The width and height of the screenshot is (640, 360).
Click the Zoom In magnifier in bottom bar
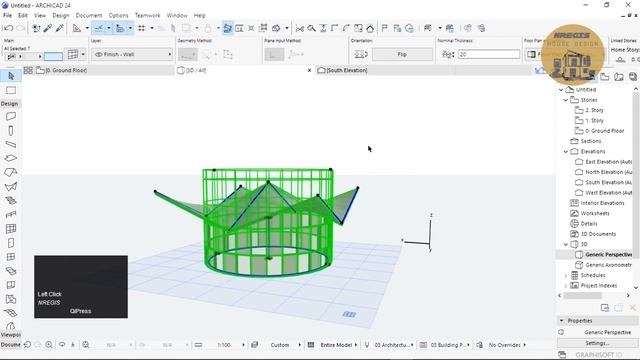49,345
